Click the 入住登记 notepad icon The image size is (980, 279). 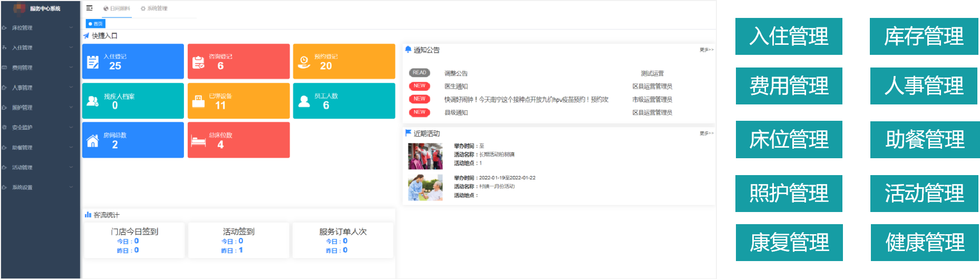[x=93, y=62]
